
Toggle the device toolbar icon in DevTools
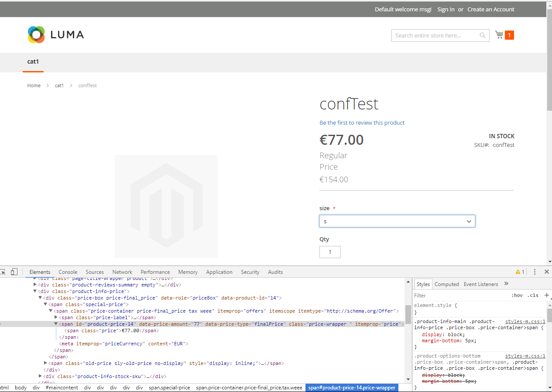[x=14, y=272]
